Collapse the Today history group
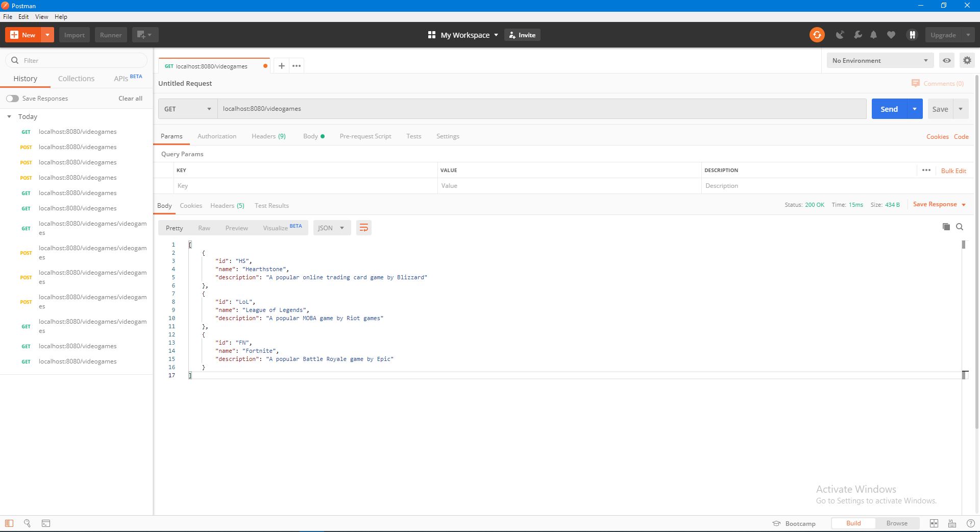 click(x=9, y=117)
